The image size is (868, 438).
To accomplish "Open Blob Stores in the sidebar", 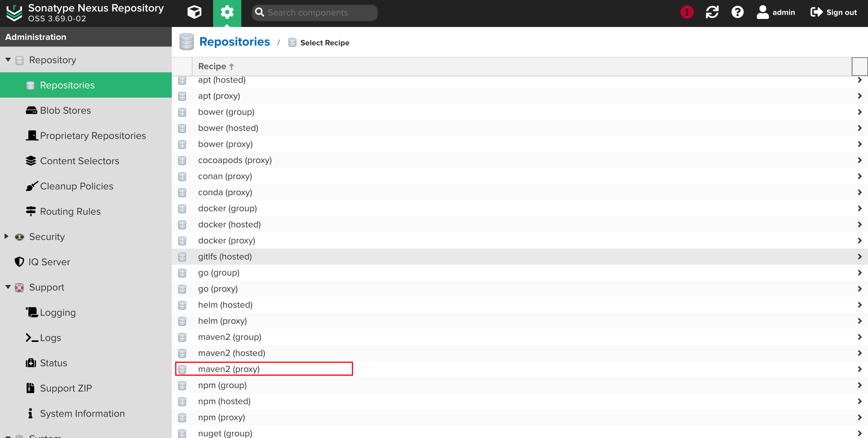I will pos(65,111).
